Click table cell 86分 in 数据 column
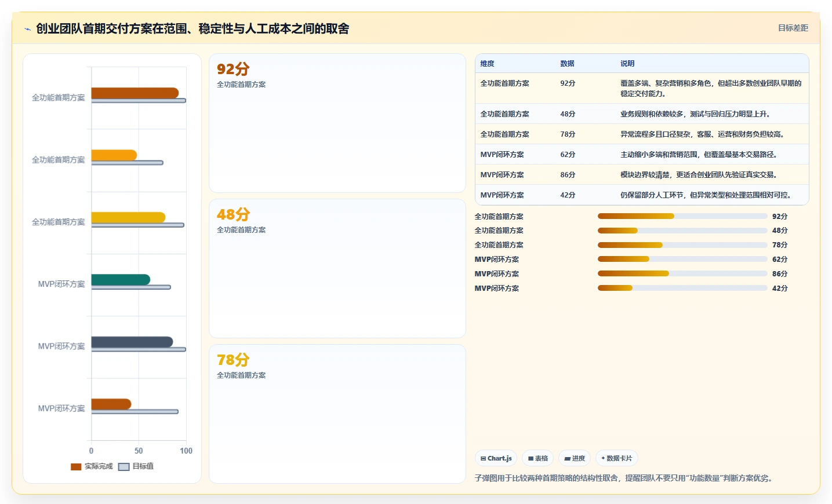 568,175
